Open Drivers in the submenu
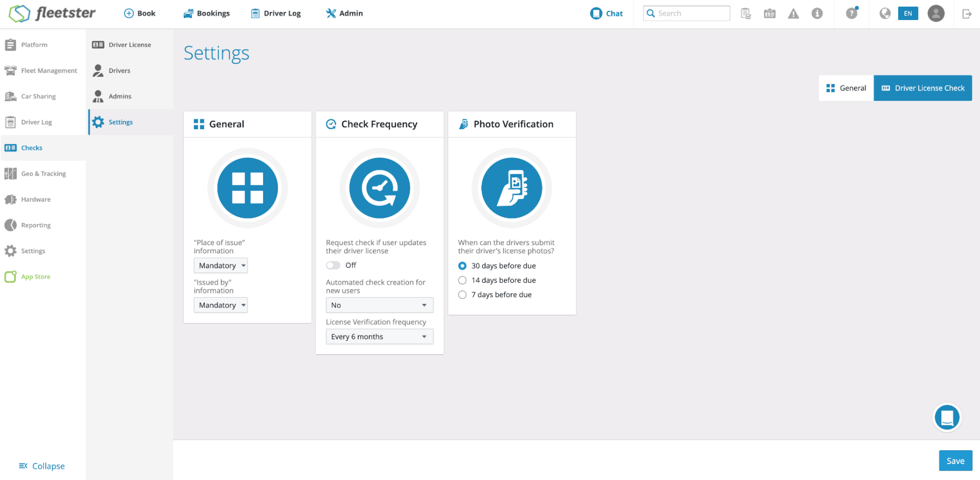980x480 pixels. pos(119,71)
